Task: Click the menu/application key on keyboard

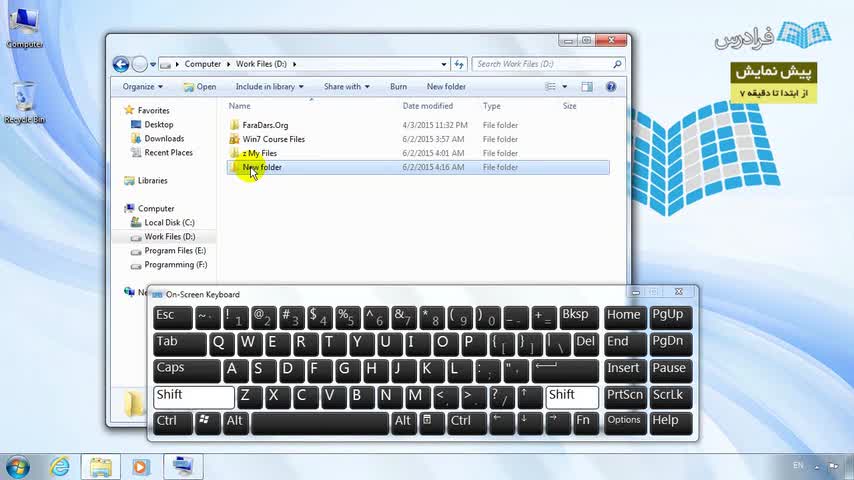Action: click(x=432, y=423)
